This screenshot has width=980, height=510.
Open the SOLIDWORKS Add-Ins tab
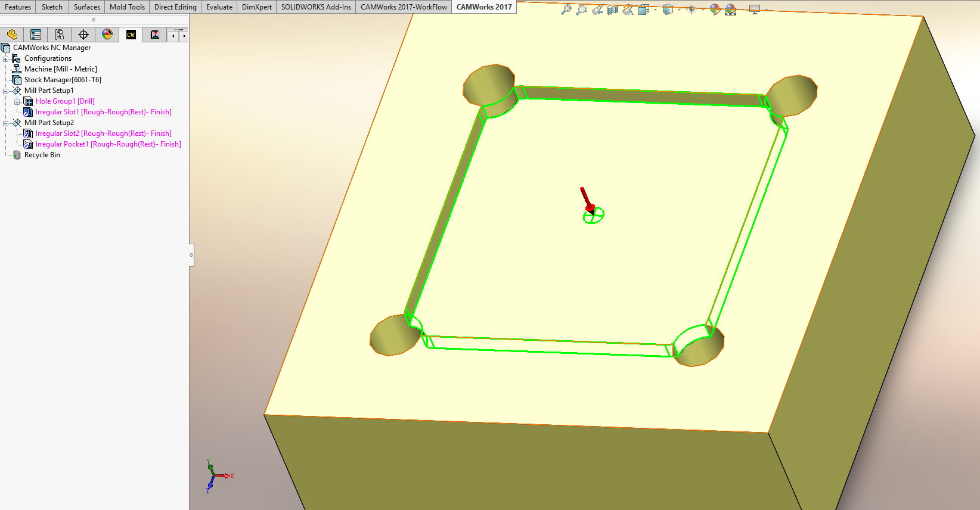point(316,7)
